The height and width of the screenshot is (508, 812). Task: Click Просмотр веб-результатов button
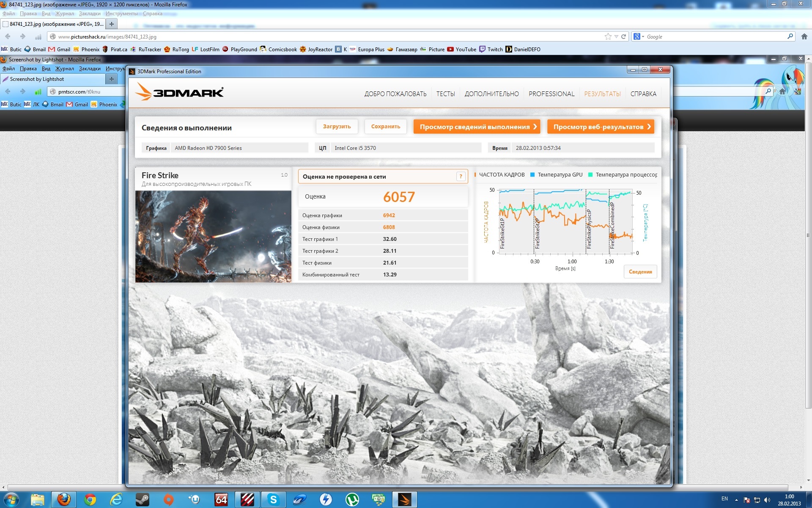pos(601,127)
